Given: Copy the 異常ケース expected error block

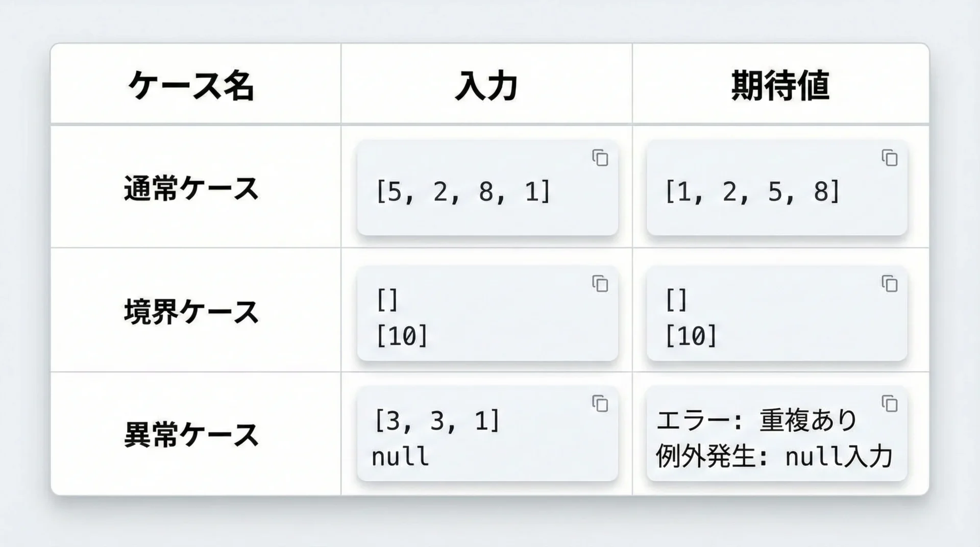Looking at the screenshot, I should [x=890, y=404].
